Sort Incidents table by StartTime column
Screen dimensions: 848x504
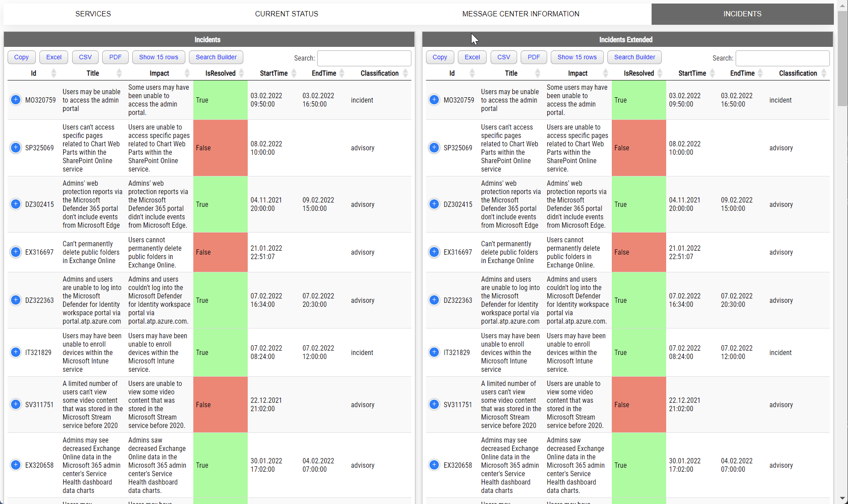273,73
